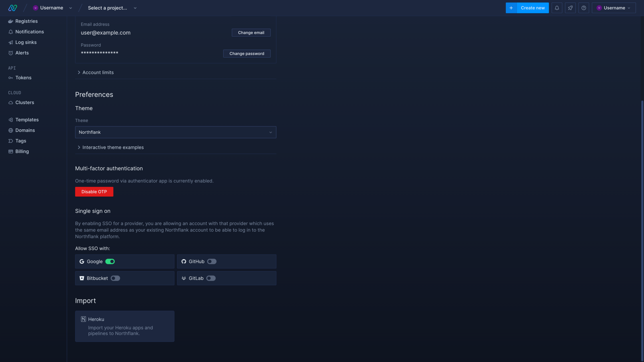
Task: Click the Notifications bell icon
Action: [557, 7]
